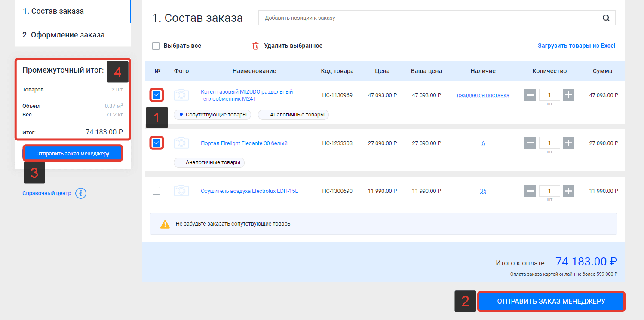
Task: Click bottom 'ОТПРАВИТЬ ЗАКАЗ МЕНЕДЖЕРУ' button
Action: pos(551,302)
